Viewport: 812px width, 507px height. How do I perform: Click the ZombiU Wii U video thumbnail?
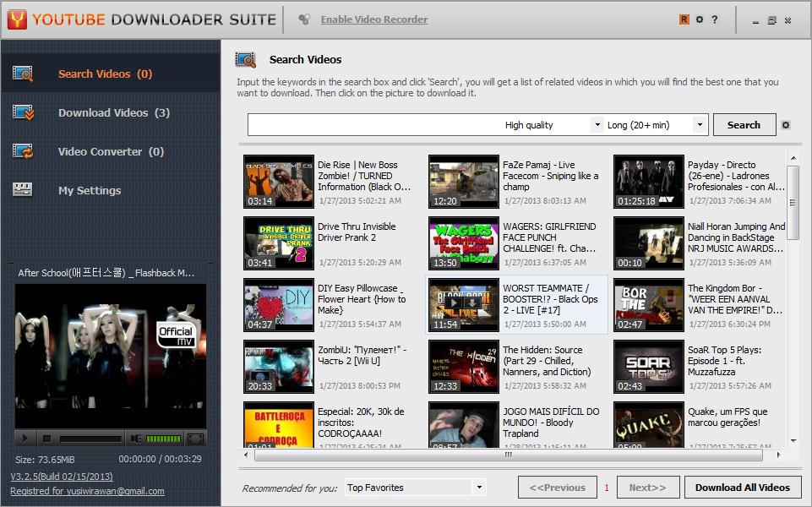[279, 366]
